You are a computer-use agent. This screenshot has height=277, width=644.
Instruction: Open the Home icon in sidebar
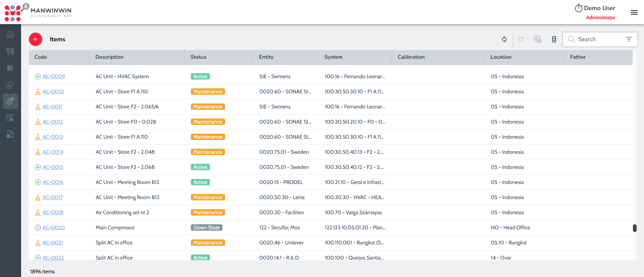tap(10, 35)
